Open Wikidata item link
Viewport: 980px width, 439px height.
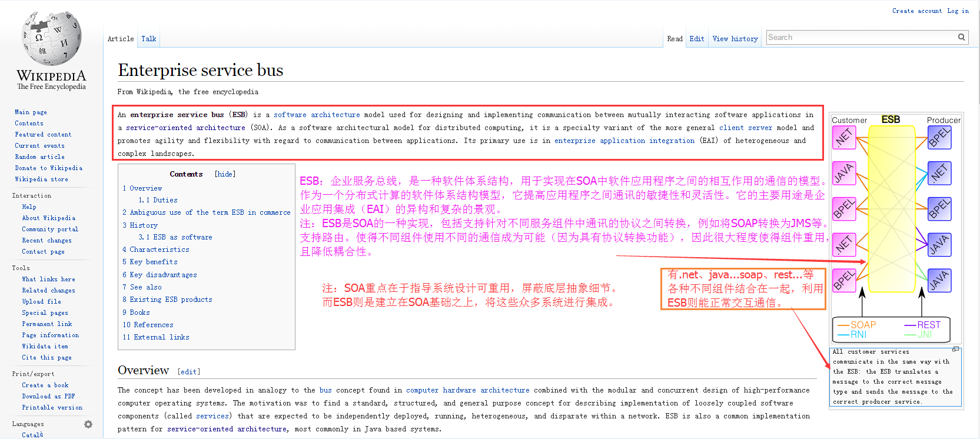45,347
